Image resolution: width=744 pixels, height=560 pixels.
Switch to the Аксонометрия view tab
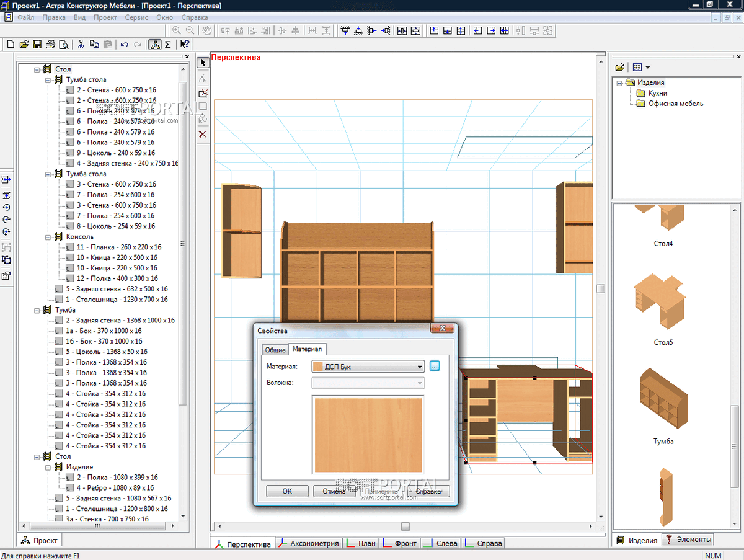(309, 543)
